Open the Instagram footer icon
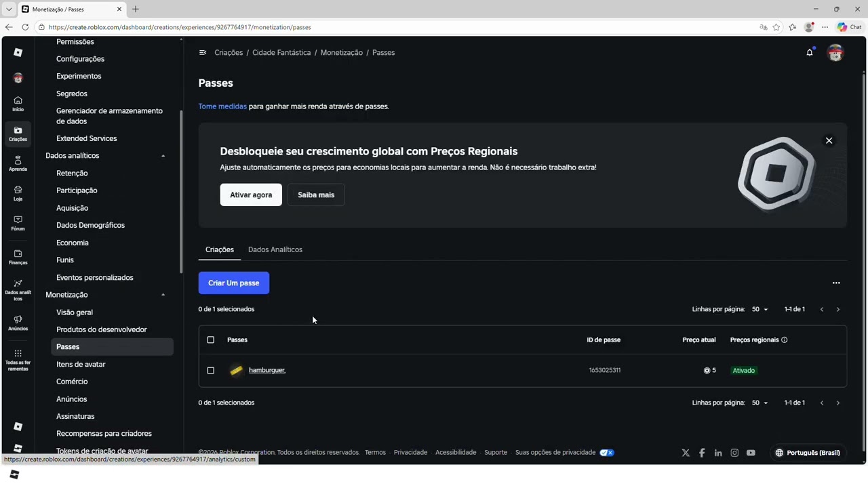The width and height of the screenshot is (868, 488). [734, 453]
